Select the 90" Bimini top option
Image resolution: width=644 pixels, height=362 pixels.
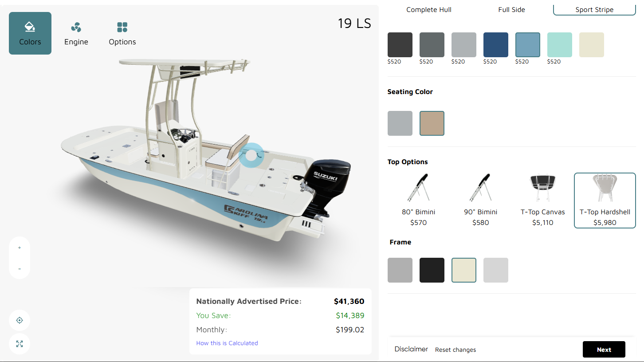click(480, 200)
